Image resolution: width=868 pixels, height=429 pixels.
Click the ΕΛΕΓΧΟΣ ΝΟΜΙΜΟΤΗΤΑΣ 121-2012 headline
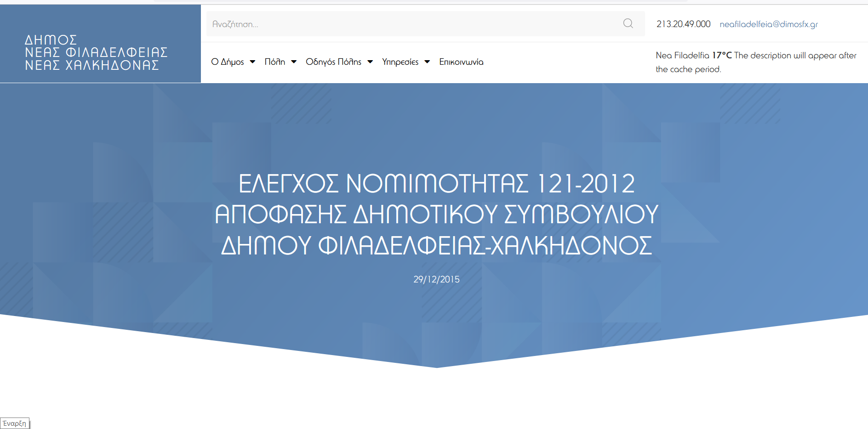[x=436, y=214]
